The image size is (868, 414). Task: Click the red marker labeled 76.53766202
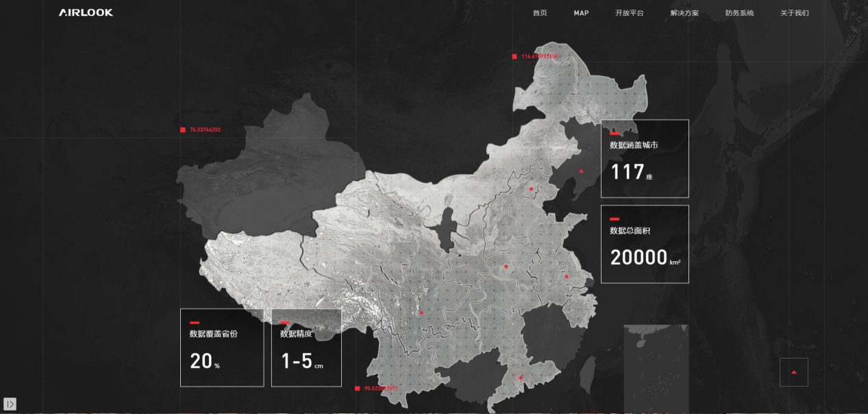tap(183, 130)
